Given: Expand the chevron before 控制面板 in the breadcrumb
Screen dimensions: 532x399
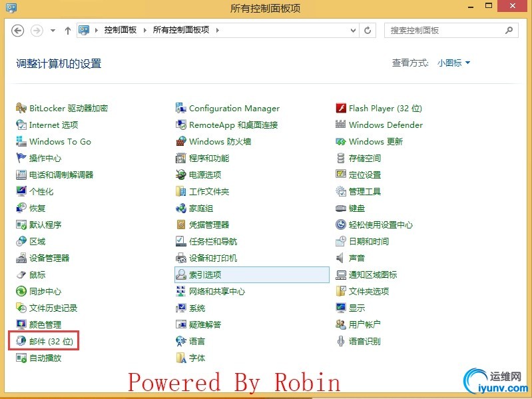Looking at the screenshot, I should tap(97, 30).
